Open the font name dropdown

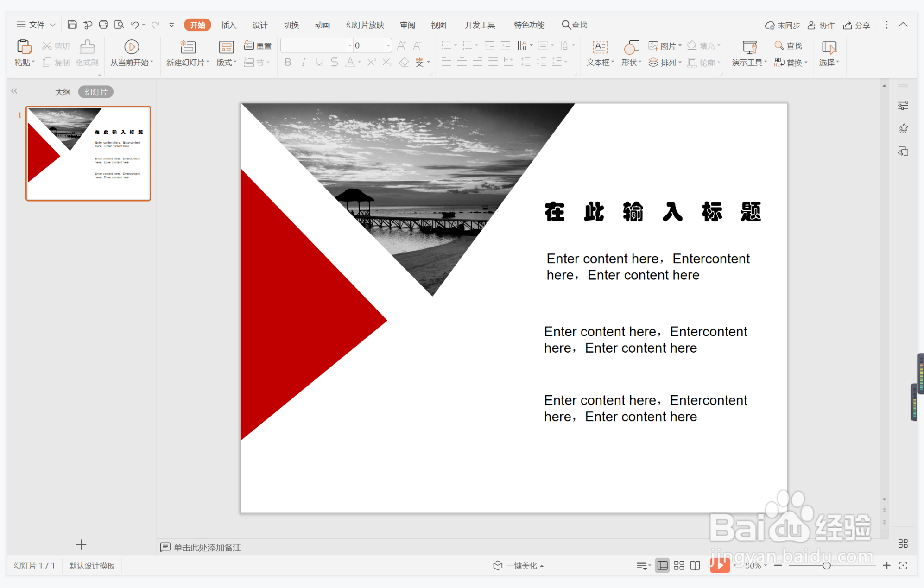point(350,45)
